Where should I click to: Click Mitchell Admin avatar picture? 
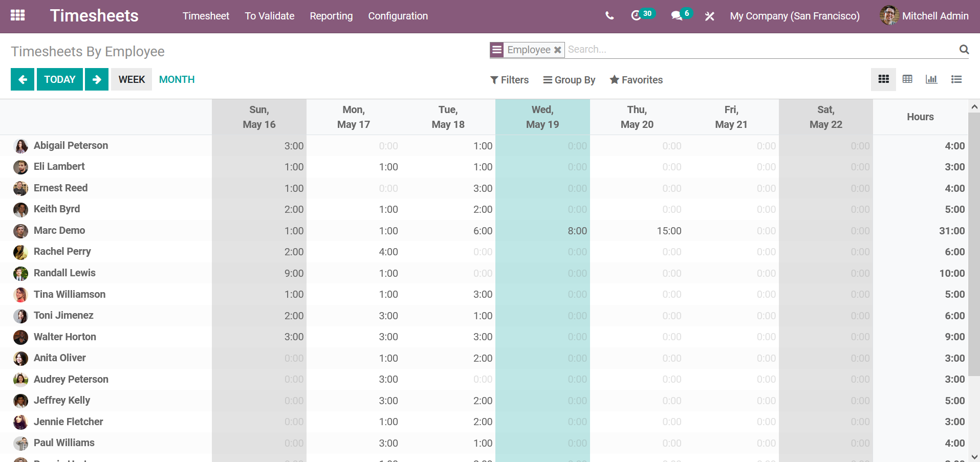(889, 15)
